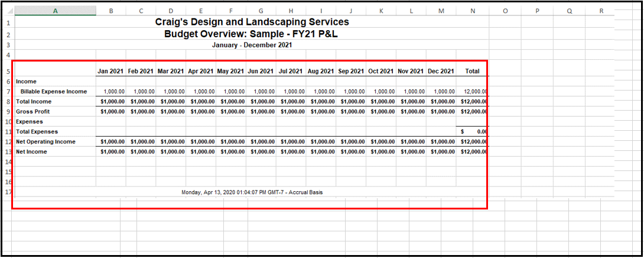Viewport: 644px width, 258px height.
Task: Click Net Operating Income value under Mar 2021
Action: (x=171, y=141)
